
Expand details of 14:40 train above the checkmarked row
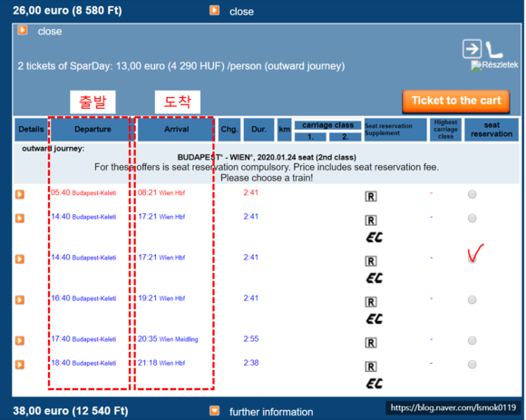20,219
